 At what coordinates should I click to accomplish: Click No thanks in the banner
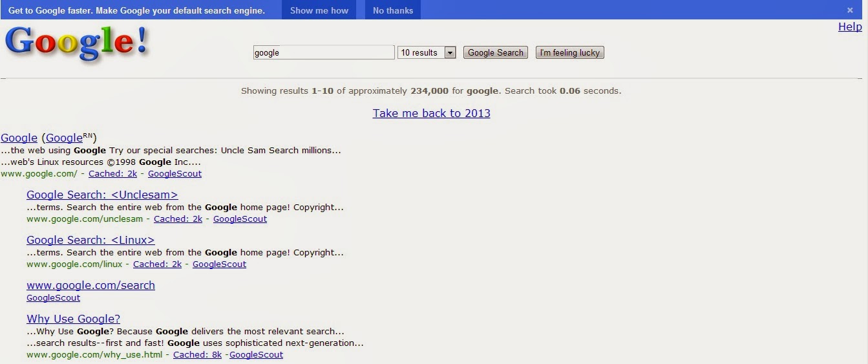point(393,10)
